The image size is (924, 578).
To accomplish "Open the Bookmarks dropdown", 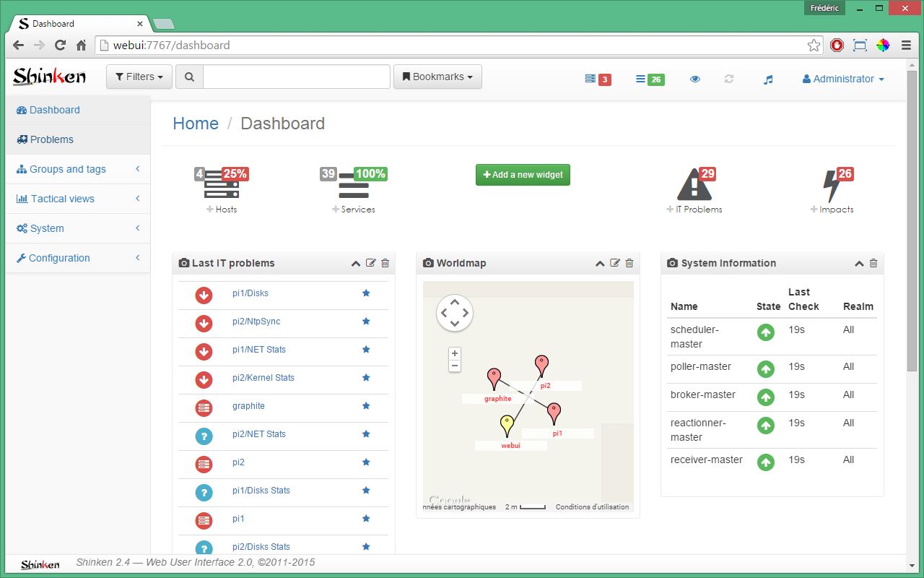I will [437, 77].
